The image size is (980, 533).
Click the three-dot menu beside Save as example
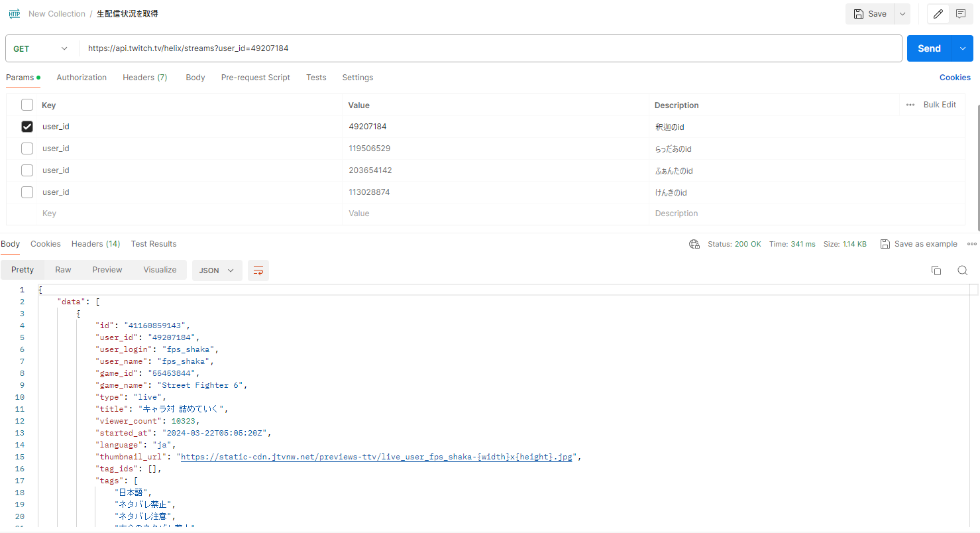pos(971,244)
